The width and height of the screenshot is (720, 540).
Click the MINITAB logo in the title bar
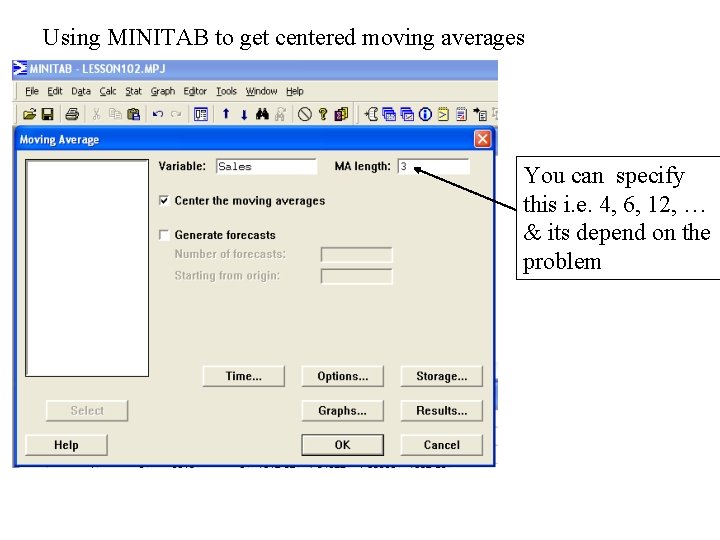tap(20, 68)
